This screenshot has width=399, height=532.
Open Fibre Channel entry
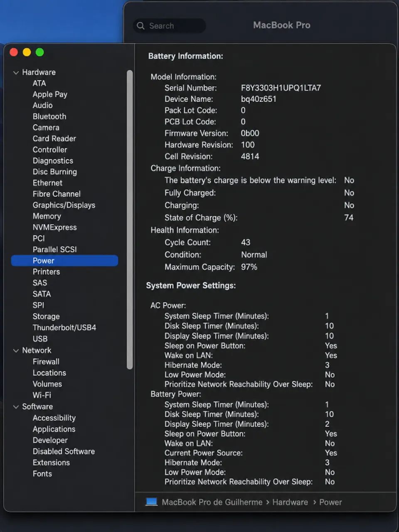click(57, 194)
